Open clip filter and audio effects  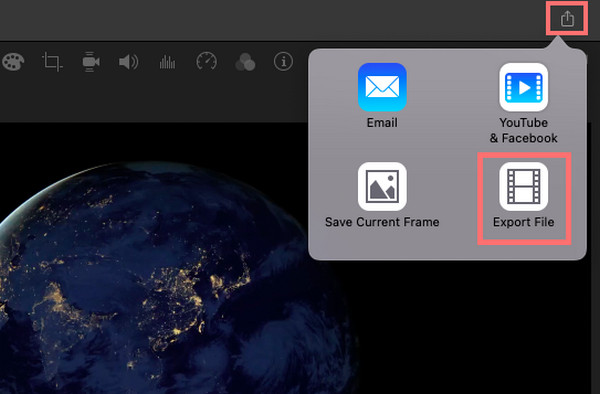[x=245, y=62]
